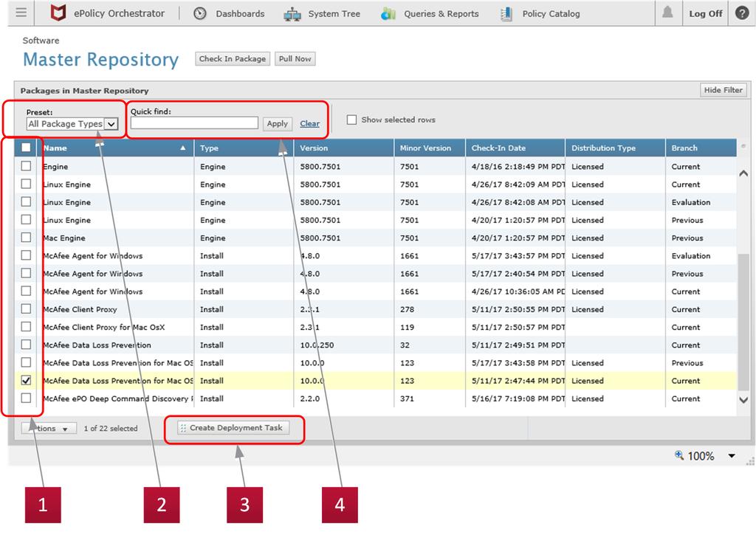Open the help question mark icon
Screen dimensions: 756x535
point(742,13)
